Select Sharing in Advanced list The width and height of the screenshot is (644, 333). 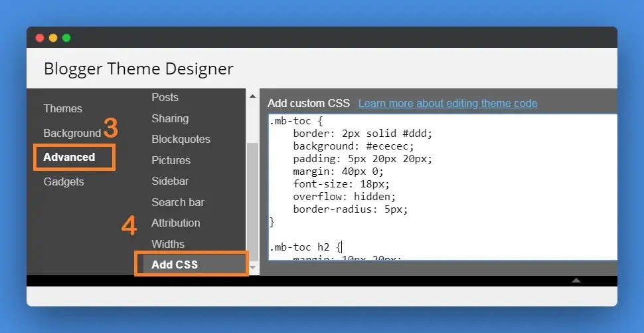tap(170, 118)
